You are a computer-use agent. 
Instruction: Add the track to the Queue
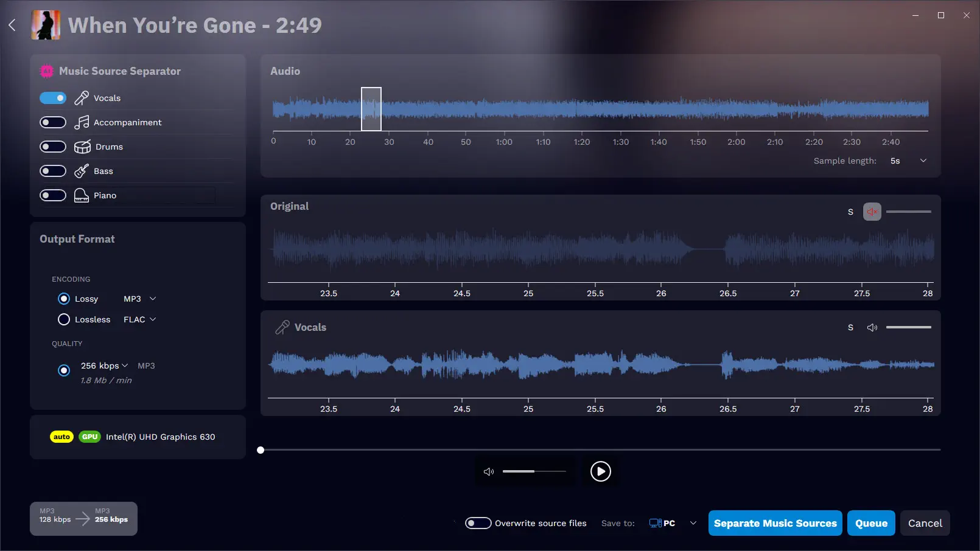click(870, 522)
